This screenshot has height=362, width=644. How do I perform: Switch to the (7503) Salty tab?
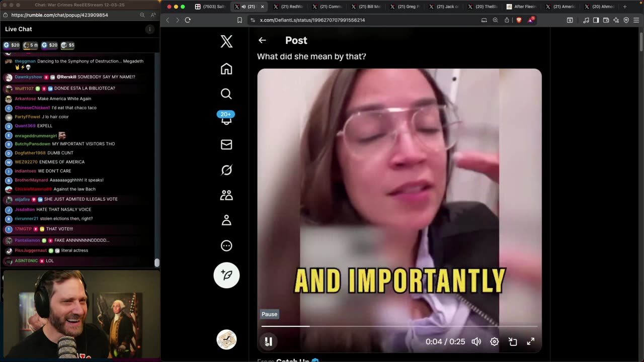click(210, 7)
